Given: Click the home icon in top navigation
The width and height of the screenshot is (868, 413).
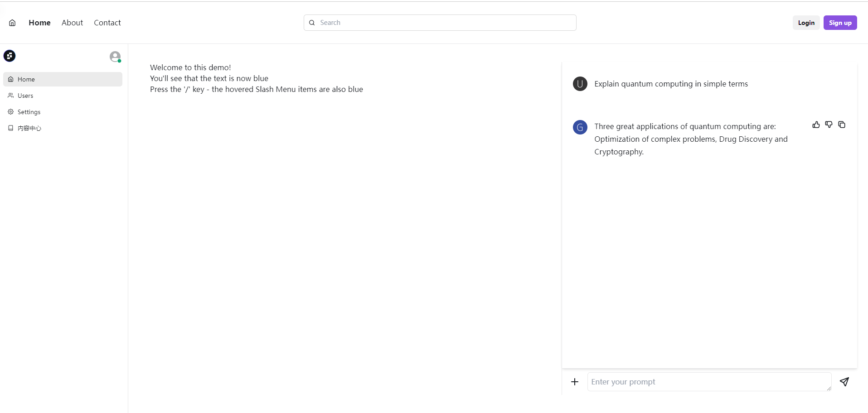Looking at the screenshot, I should [12, 23].
